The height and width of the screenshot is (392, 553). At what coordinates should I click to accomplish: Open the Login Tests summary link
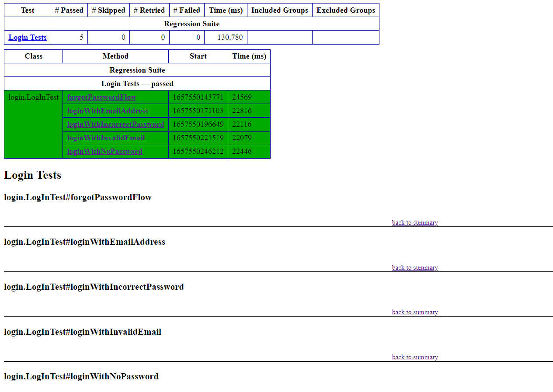(x=28, y=37)
